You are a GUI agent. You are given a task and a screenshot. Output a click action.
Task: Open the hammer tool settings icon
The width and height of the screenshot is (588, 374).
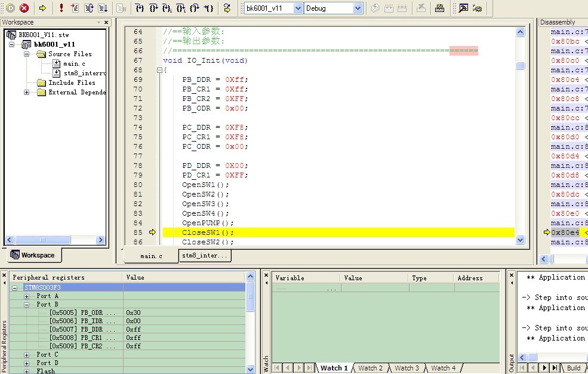coord(463,8)
